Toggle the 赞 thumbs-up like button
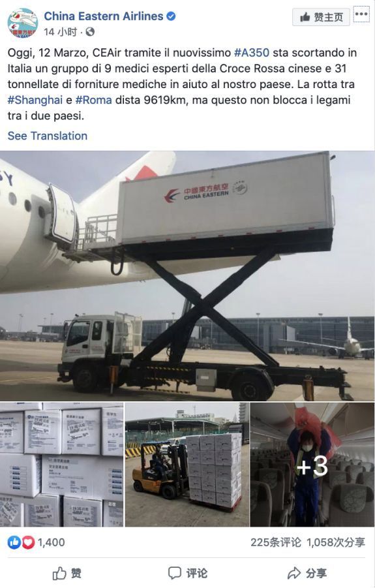The width and height of the screenshot is (375, 588). pyautogui.click(x=67, y=573)
